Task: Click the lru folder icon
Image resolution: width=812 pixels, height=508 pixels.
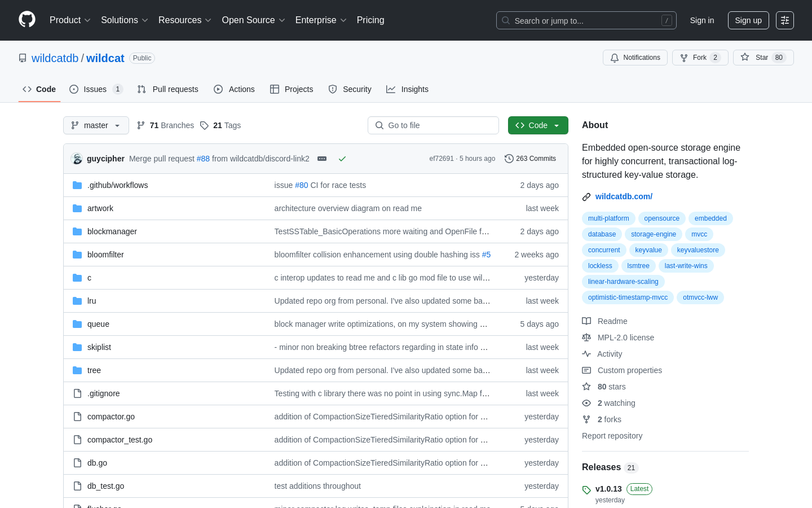Action: pos(77,301)
